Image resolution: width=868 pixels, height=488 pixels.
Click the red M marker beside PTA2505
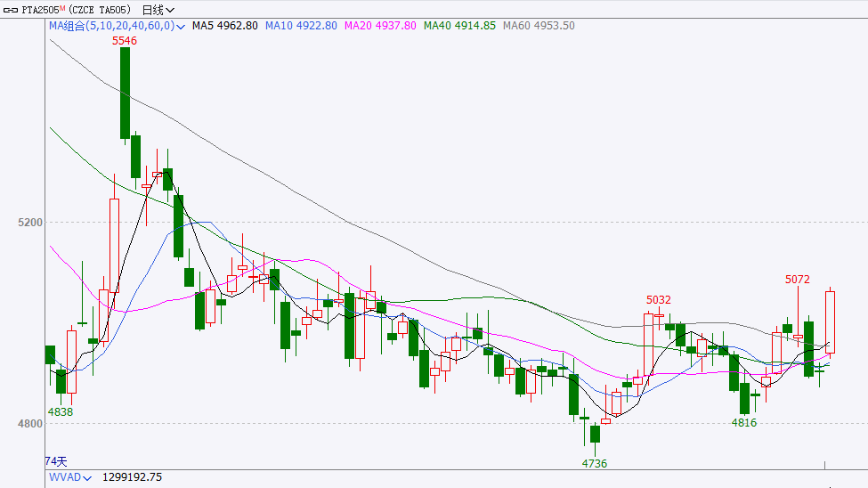click(x=63, y=8)
